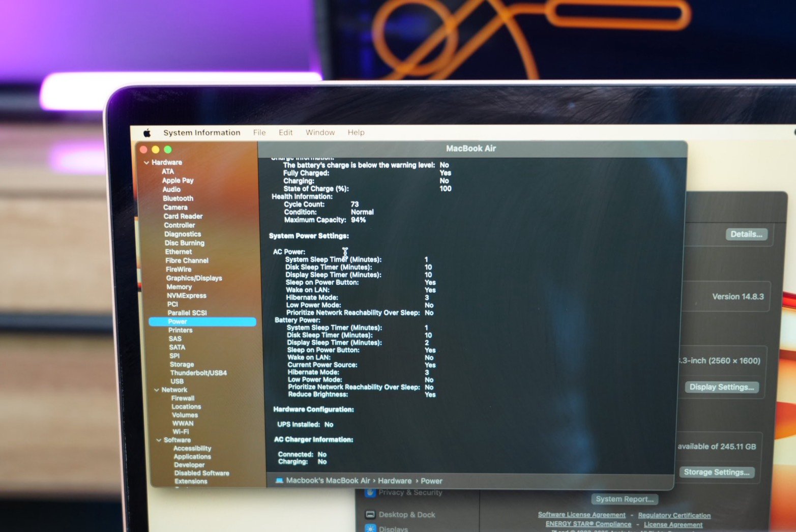Viewport: 796px width, 532px height.
Task: Click the System Report... button
Action: pyautogui.click(x=625, y=499)
